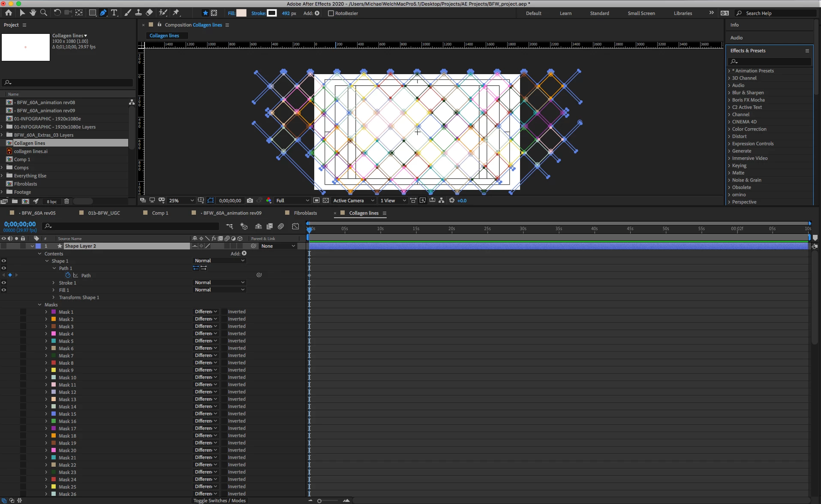Open the Parent & Link None dropdown

(x=278, y=246)
